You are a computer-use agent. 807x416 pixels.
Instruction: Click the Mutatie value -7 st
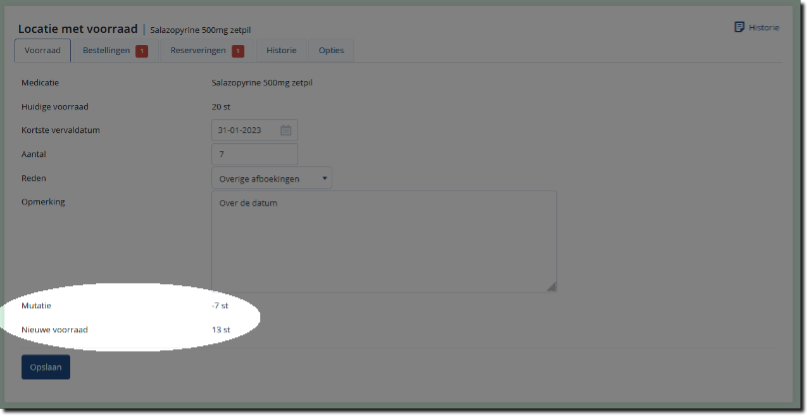[220, 306]
